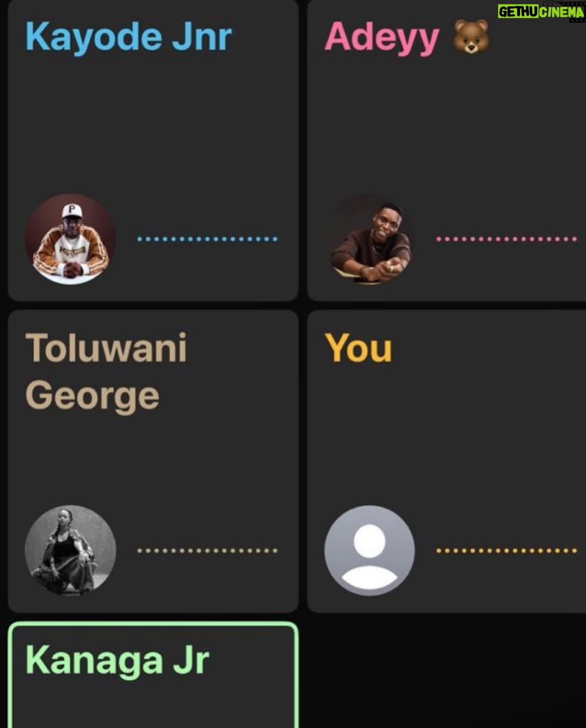586x728 pixels.
Task: Tap Adeyy's profile photo avatar
Action: 370,239
